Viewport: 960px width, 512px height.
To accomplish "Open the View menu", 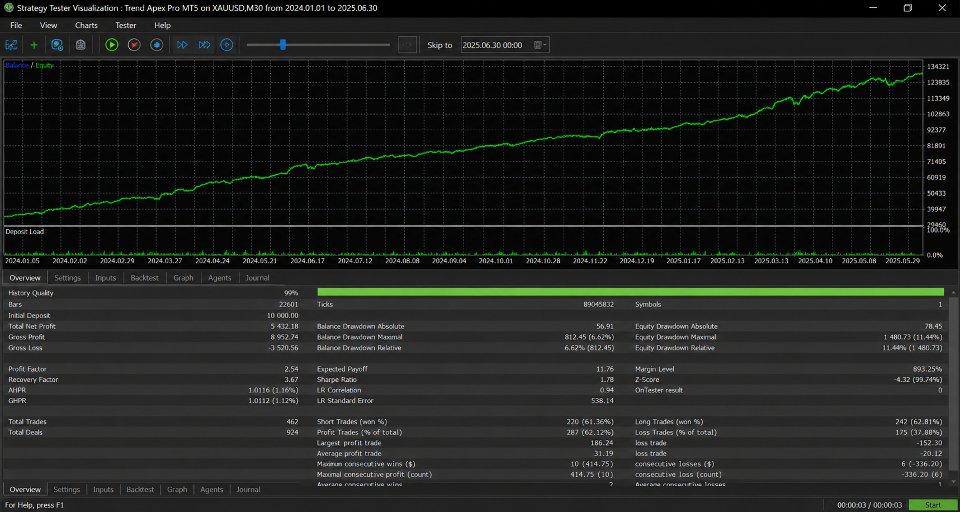I will [48, 25].
